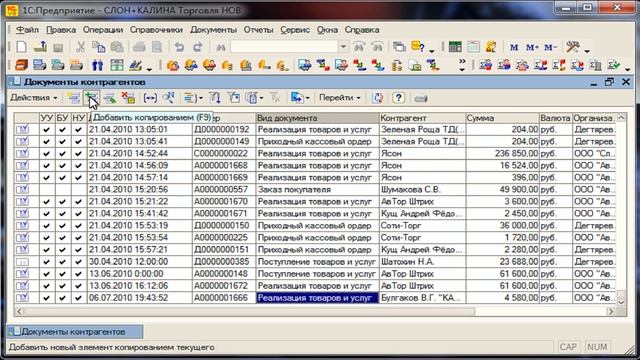This screenshot has width=640, height=360.
Task: Click the down arrow of the vertical scrollbar
Action: tap(621, 302)
